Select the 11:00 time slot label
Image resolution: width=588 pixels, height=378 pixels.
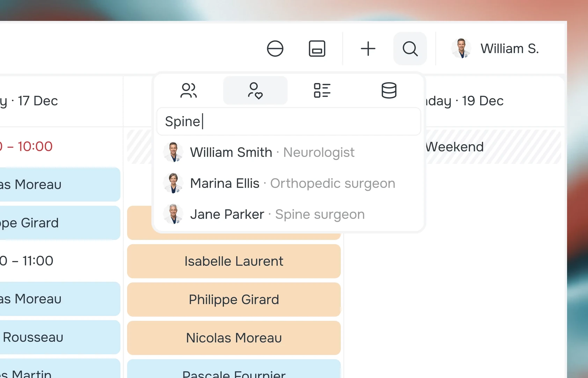(x=27, y=261)
